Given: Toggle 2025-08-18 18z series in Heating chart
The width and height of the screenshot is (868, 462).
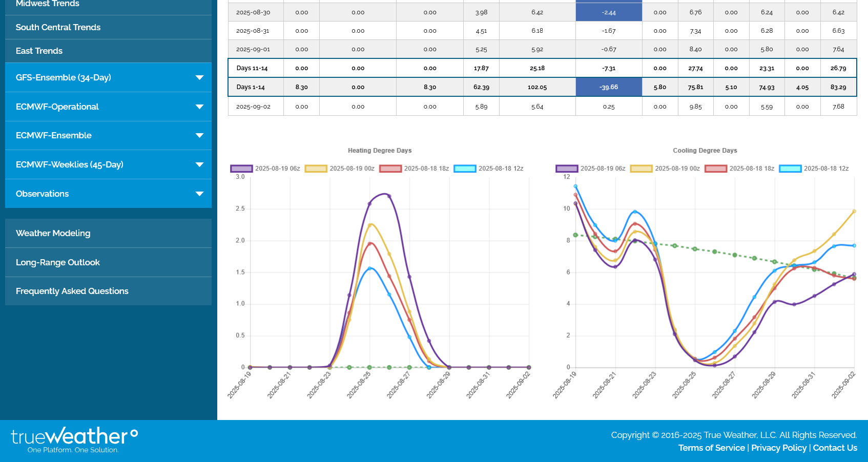Looking at the screenshot, I should (414, 169).
